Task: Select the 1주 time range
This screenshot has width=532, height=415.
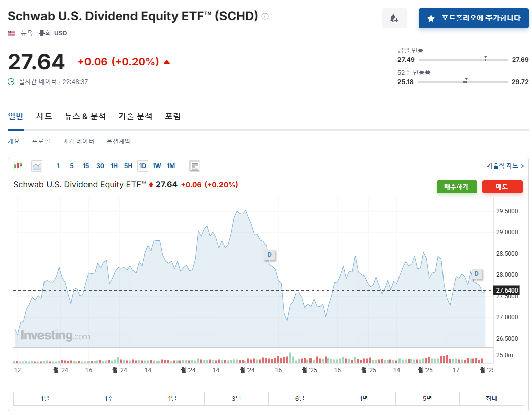Action: coord(109,398)
